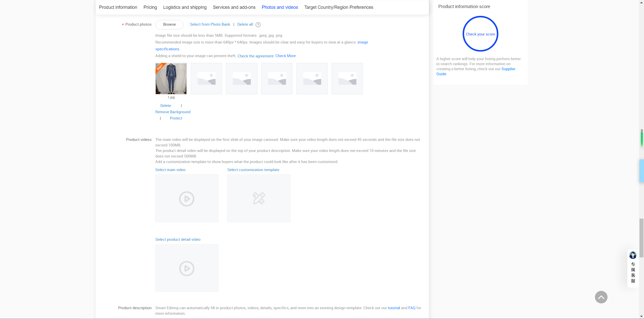Image resolution: width=644 pixels, height=319 pixels.
Task: Click Remove Background under the photo
Action: coord(173,112)
